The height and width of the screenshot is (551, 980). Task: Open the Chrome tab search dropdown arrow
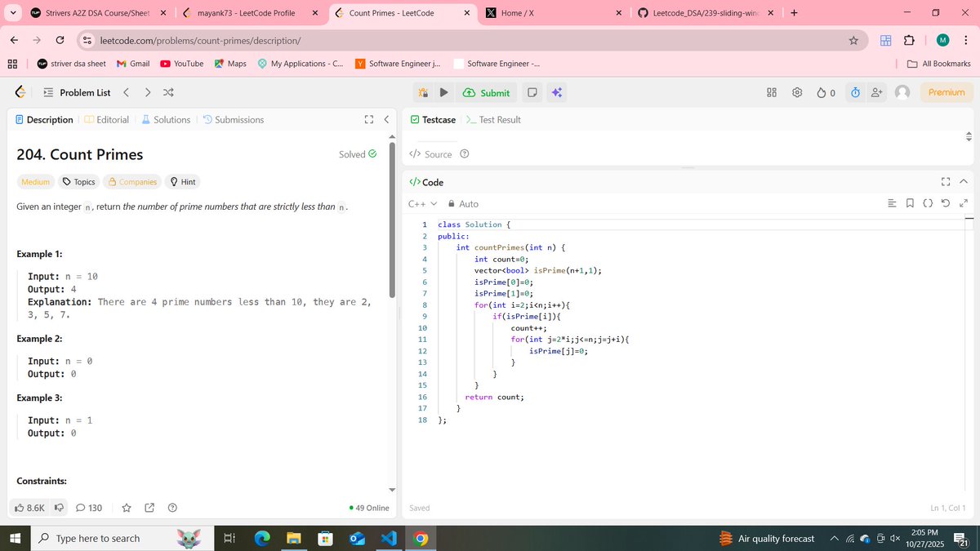pyautogui.click(x=12, y=13)
